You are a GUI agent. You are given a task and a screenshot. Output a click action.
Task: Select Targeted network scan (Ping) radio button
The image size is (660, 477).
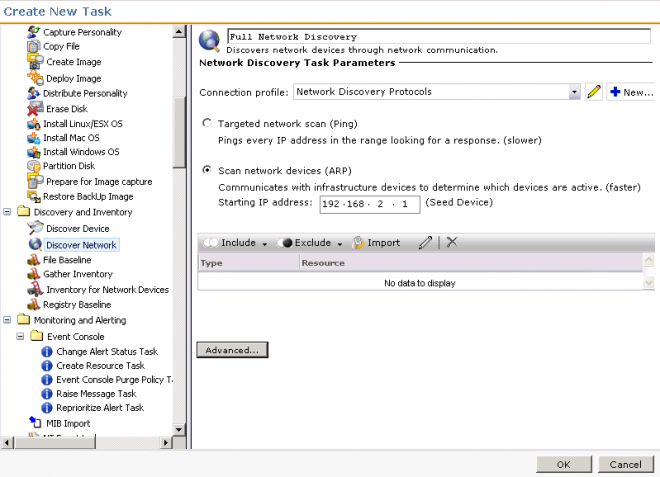coord(207,123)
